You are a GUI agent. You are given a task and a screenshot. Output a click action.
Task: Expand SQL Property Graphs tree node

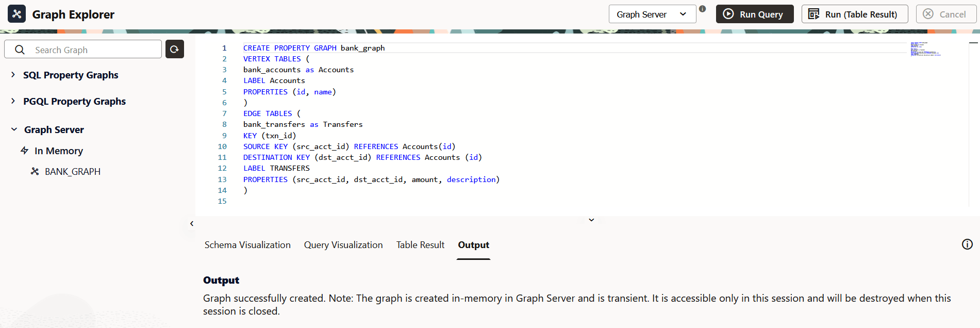click(x=13, y=75)
